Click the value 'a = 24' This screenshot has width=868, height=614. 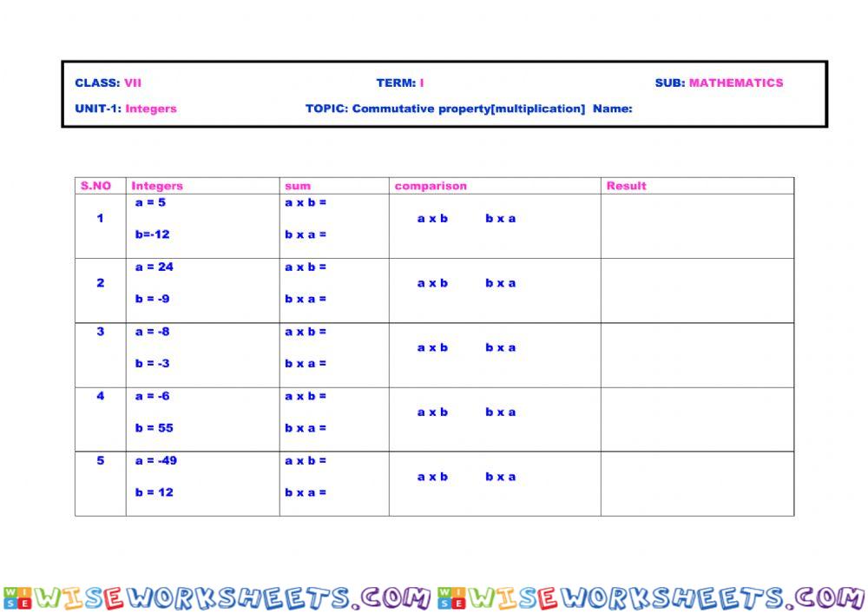click(155, 267)
